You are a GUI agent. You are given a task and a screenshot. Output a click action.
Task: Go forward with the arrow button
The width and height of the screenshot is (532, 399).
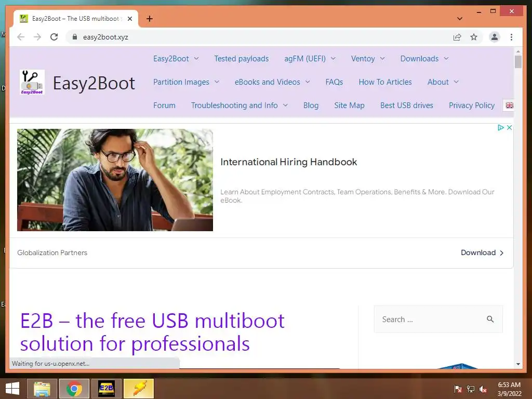[x=37, y=37]
